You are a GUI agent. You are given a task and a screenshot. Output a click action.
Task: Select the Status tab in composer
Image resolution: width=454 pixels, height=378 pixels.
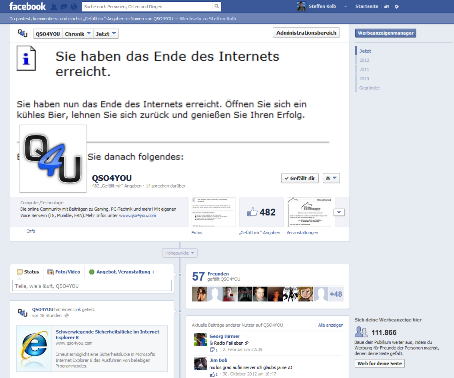(28, 272)
